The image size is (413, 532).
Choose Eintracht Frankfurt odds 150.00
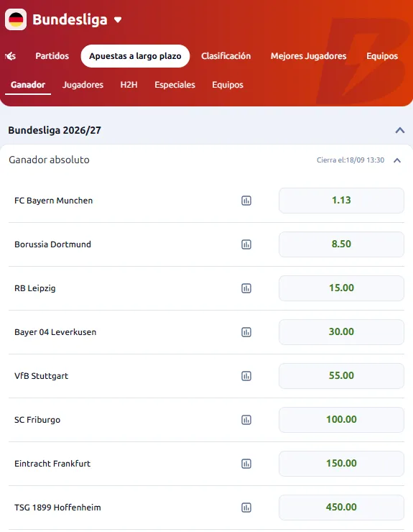341,464
